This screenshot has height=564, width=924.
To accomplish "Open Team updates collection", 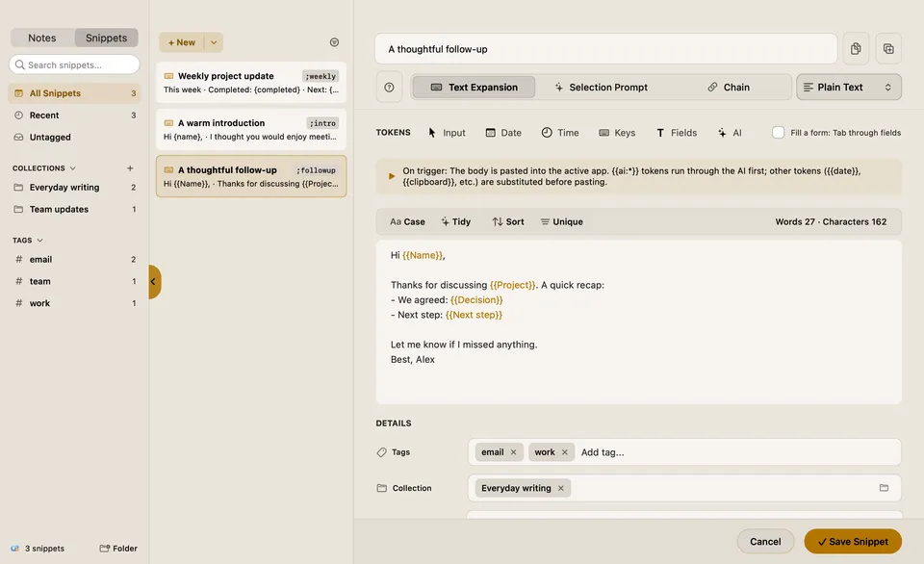I will [x=74, y=209].
